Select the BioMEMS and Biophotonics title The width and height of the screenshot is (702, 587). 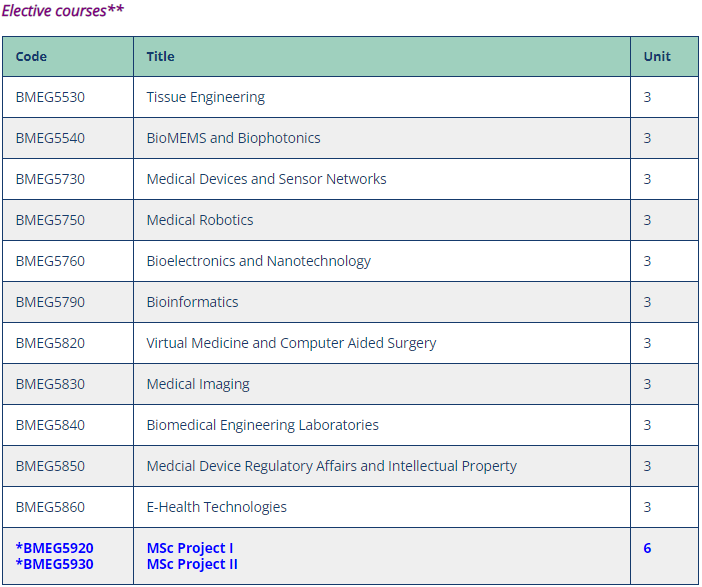point(233,138)
